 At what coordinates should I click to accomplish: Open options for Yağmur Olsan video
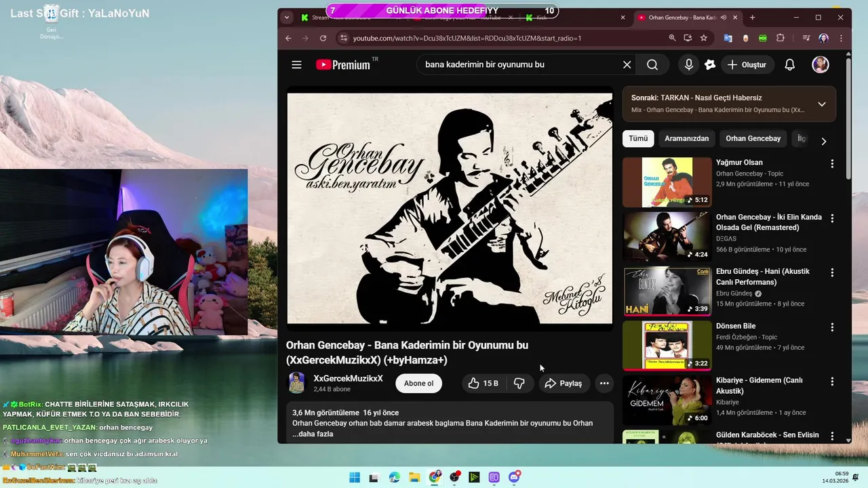click(832, 163)
